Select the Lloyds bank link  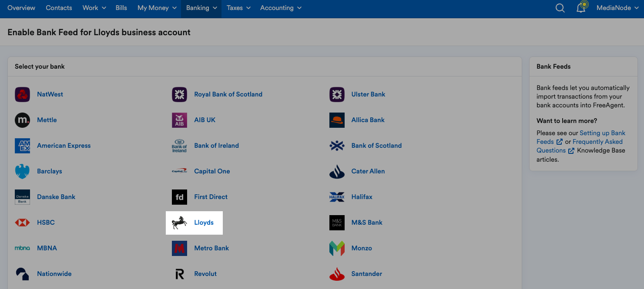pyautogui.click(x=204, y=223)
